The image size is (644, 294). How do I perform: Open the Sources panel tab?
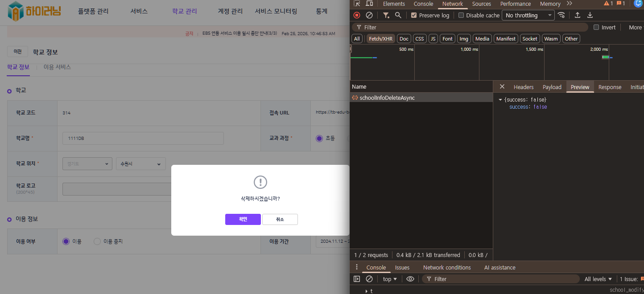(481, 4)
